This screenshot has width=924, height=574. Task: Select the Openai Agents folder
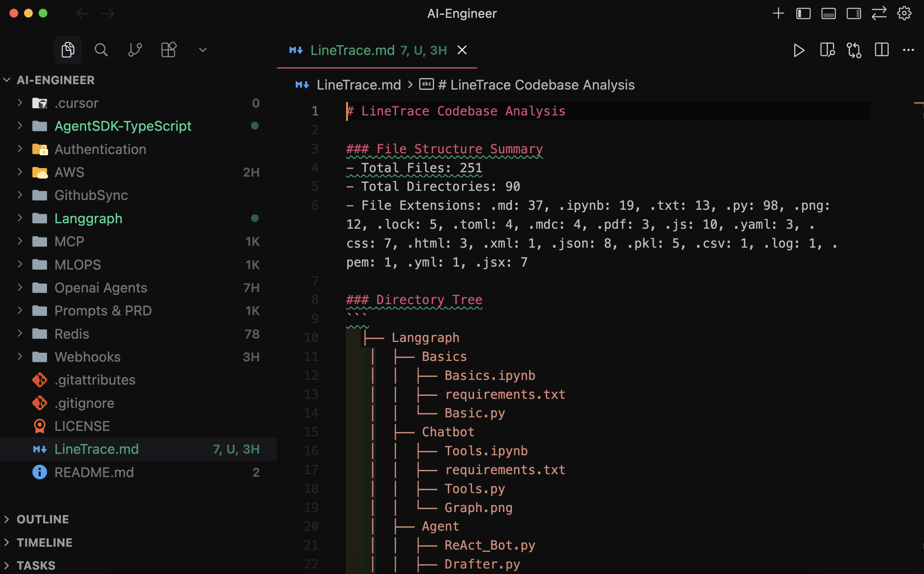pyautogui.click(x=138, y=287)
